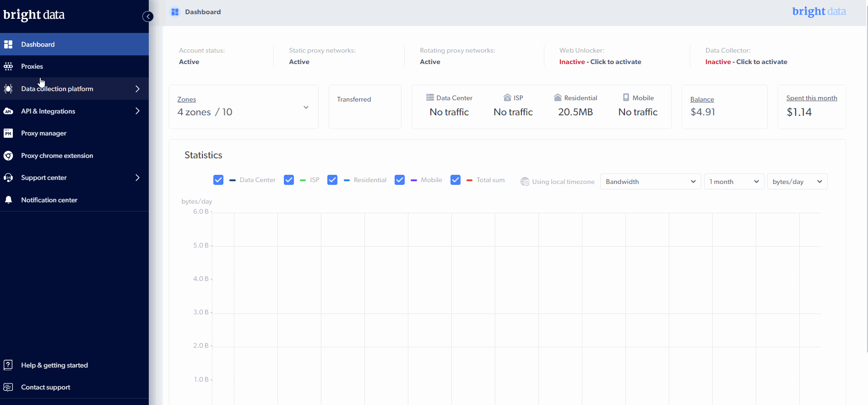Click the Support center headset icon
The image size is (868, 405).
point(8,178)
